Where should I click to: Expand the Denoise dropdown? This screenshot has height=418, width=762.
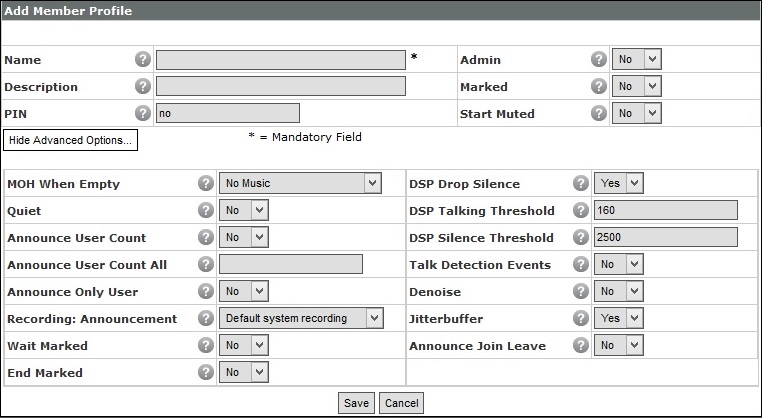point(619,291)
